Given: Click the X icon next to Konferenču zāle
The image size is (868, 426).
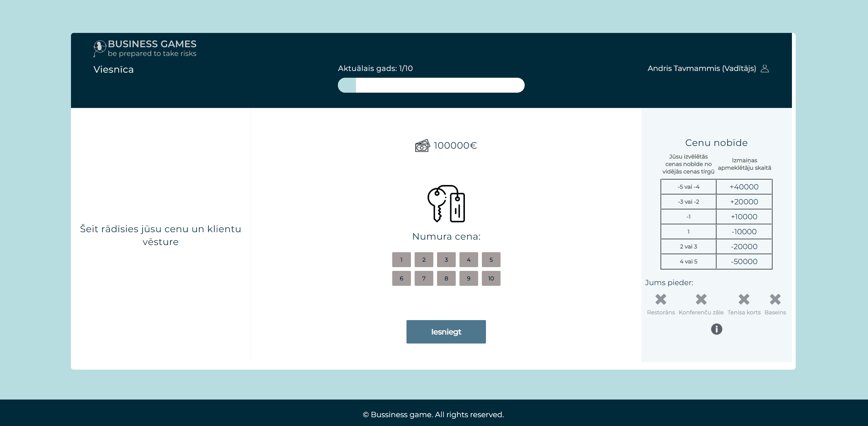Looking at the screenshot, I should [x=702, y=299].
